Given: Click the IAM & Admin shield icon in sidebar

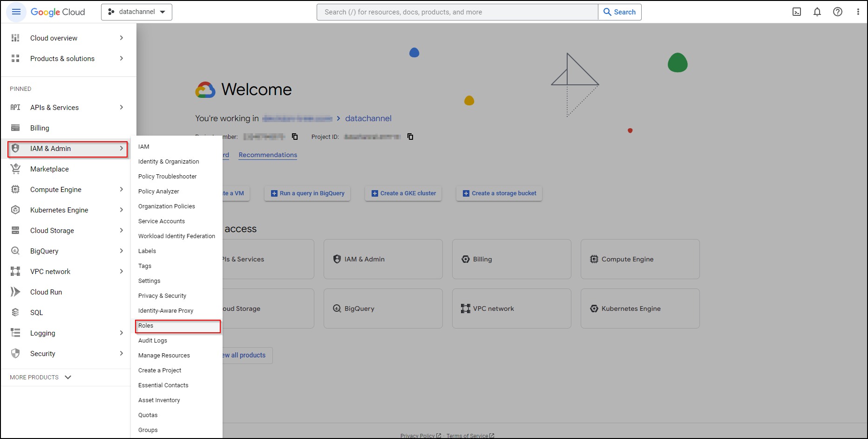Looking at the screenshot, I should (15, 148).
